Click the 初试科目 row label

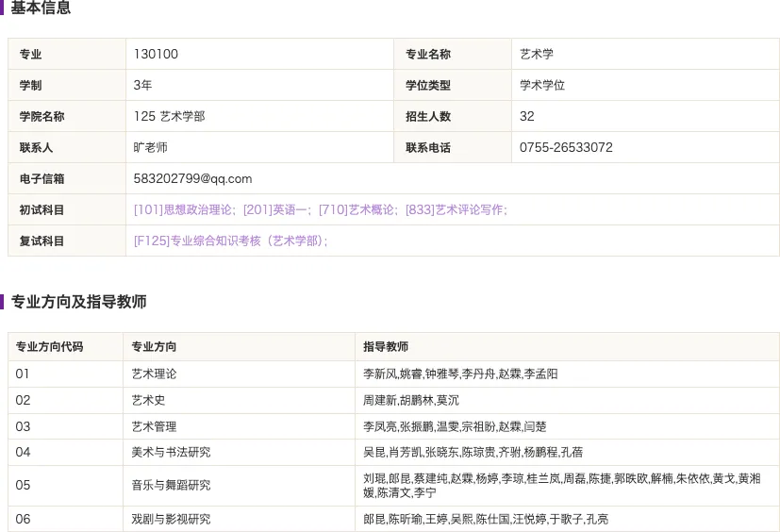(x=41, y=210)
